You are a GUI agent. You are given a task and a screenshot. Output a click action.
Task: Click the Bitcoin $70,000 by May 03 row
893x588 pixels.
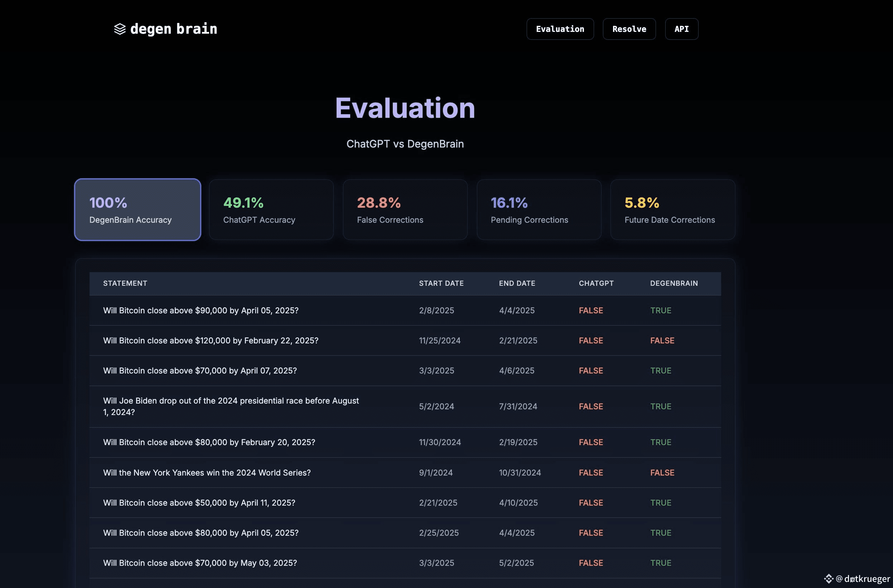pyautogui.click(x=405, y=563)
